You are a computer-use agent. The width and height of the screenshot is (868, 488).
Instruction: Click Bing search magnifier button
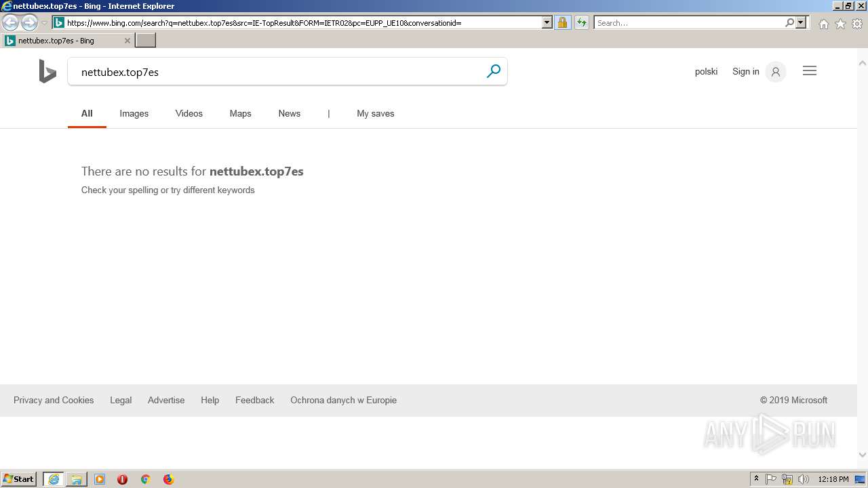click(494, 71)
